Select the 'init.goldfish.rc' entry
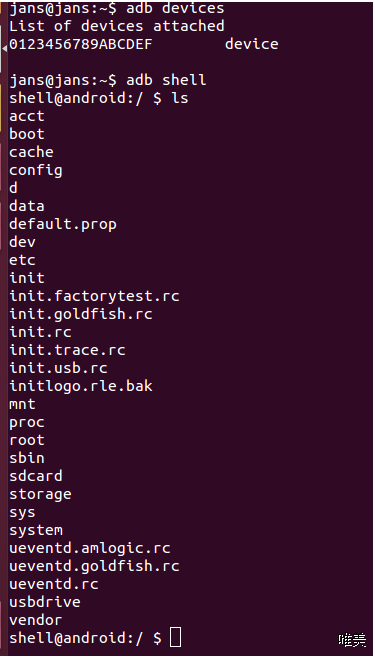Image resolution: width=375 pixels, height=660 pixels. pos(81,314)
